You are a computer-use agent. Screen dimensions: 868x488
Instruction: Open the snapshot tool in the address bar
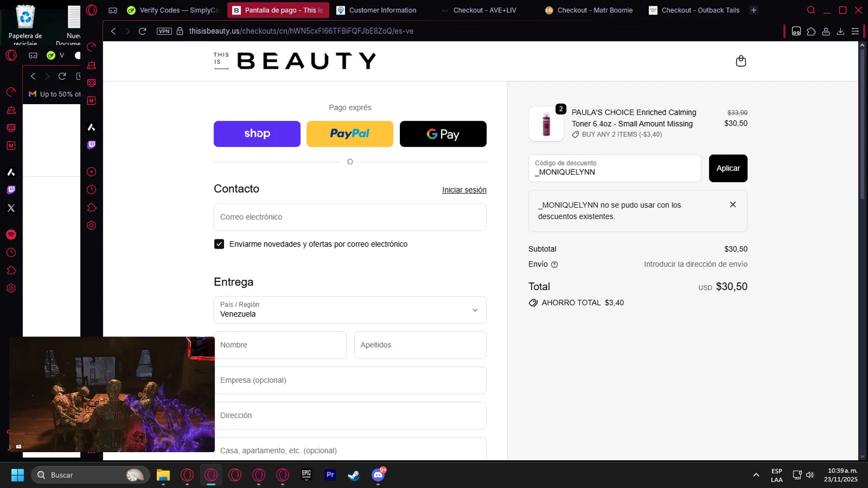pyautogui.click(x=796, y=31)
